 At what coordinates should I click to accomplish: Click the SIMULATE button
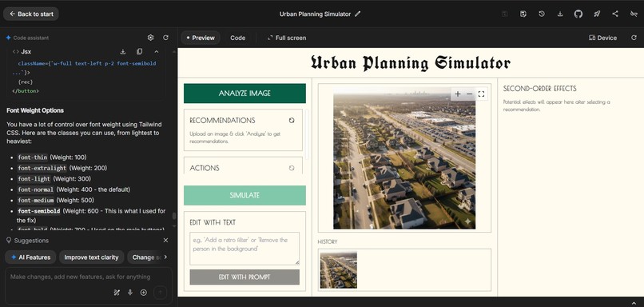tap(244, 195)
